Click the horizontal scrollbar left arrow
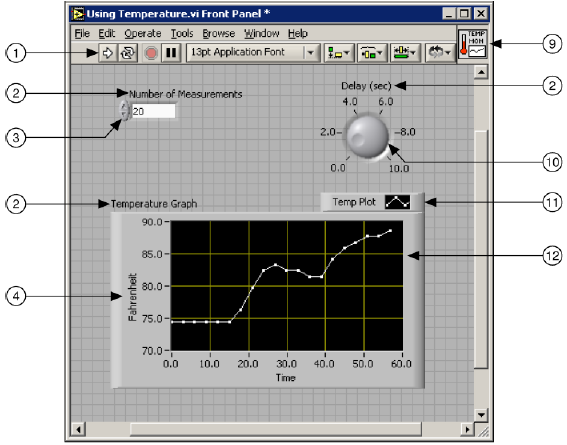The image size is (567, 445). (x=78, y=429)
